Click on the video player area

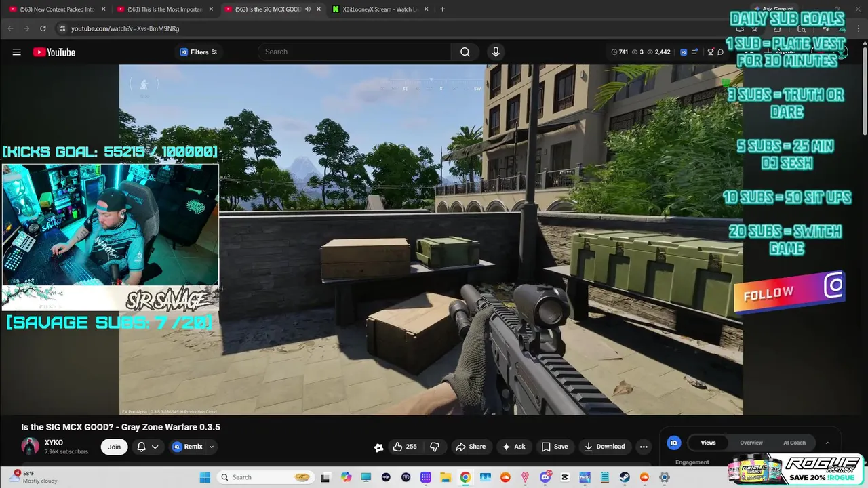(x=431, y=240)
